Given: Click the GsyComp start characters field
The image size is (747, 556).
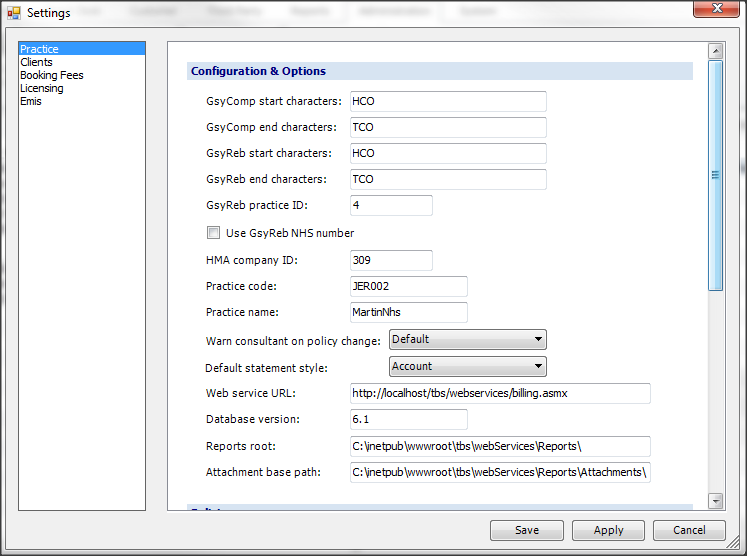Looking at the screenshot, I should coord(448,101).
